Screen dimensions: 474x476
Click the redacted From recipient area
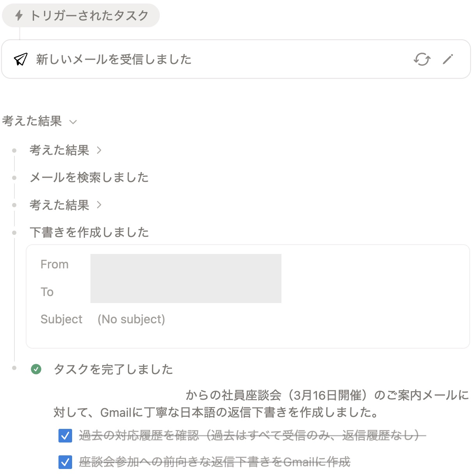[x=186, y=264]
